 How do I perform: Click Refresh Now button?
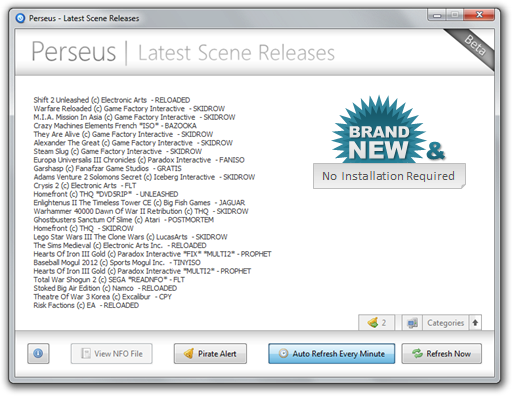pos(442,353)
